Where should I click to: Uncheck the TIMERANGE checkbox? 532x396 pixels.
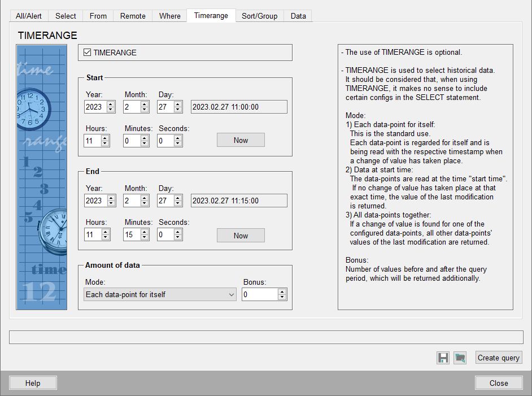(88, 53)
